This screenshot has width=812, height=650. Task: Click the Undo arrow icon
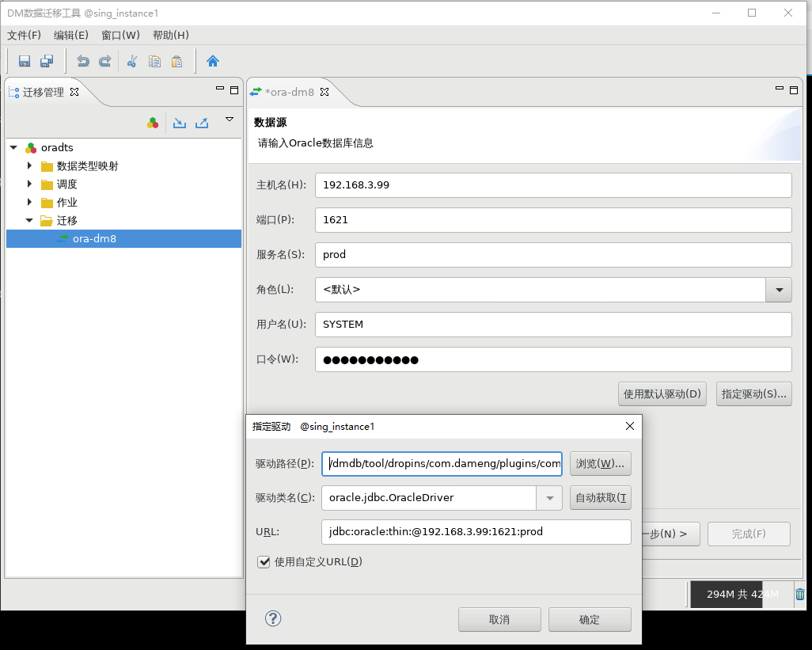[83, 61]
